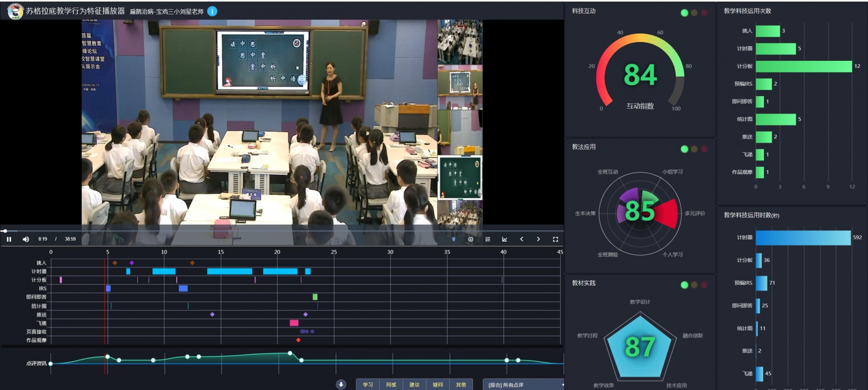Image resolution: width=868 pixels, height=390 pixels.
Task: Toggle the green indicator dot in 科技互动 panel
Action: (x=684, y=12)
